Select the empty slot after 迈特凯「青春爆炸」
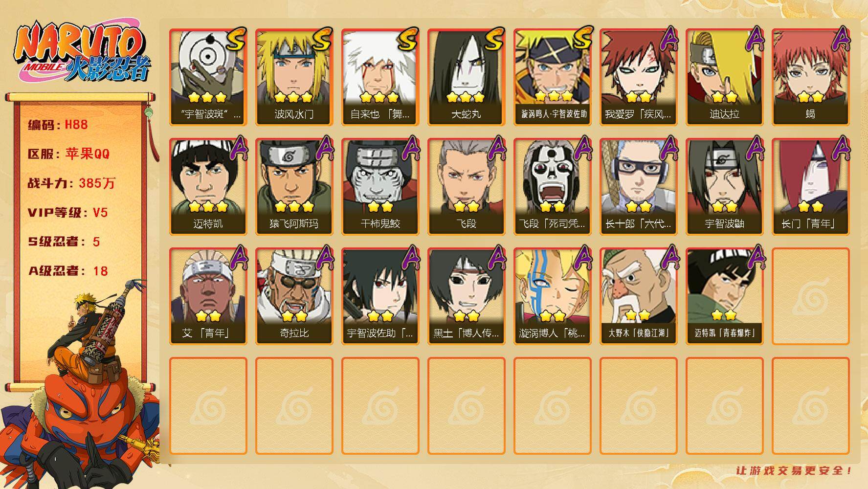The width and height of the screenshot is (868, 489). point(810,296)
